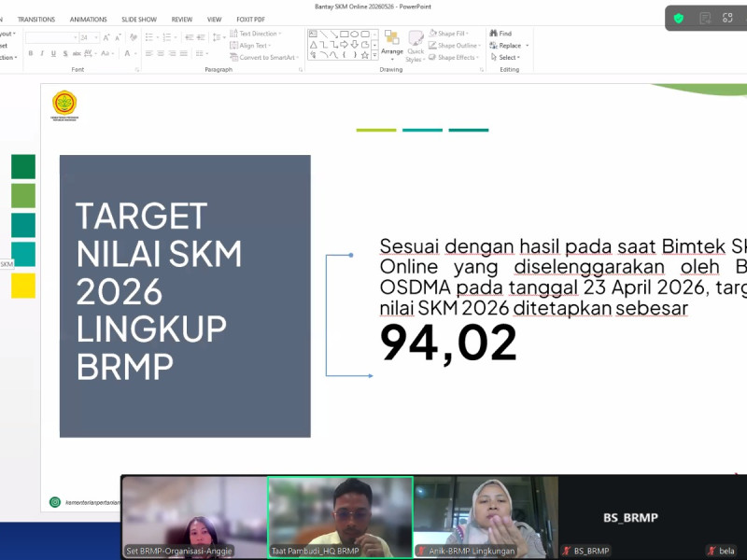
Task: Switch to the SLIDE SHOW tab
Action: [139, 20]
